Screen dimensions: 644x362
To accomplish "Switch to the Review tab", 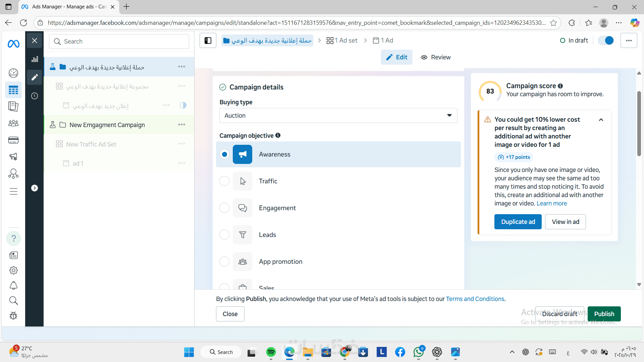I will pos(436,57).
